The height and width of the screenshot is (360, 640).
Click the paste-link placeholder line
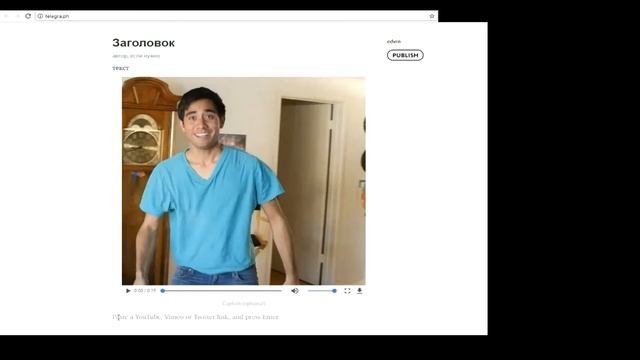coord(196,317)
